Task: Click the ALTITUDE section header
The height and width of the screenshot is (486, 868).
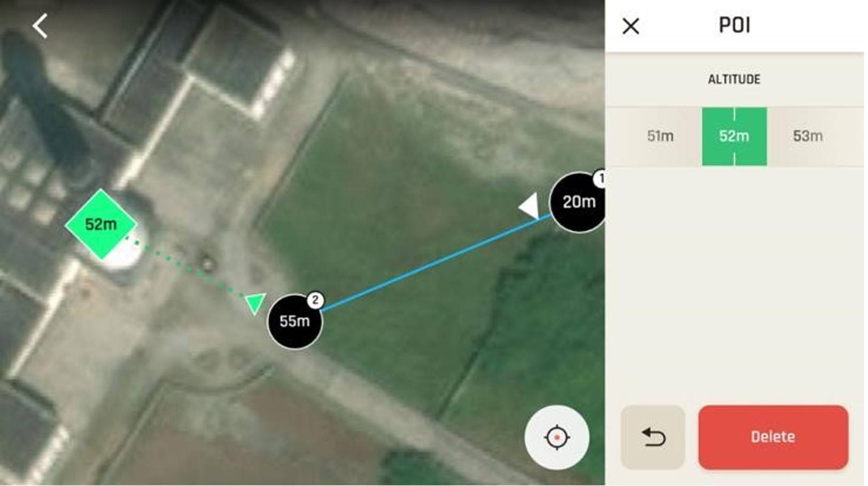Action: (734, 80)
